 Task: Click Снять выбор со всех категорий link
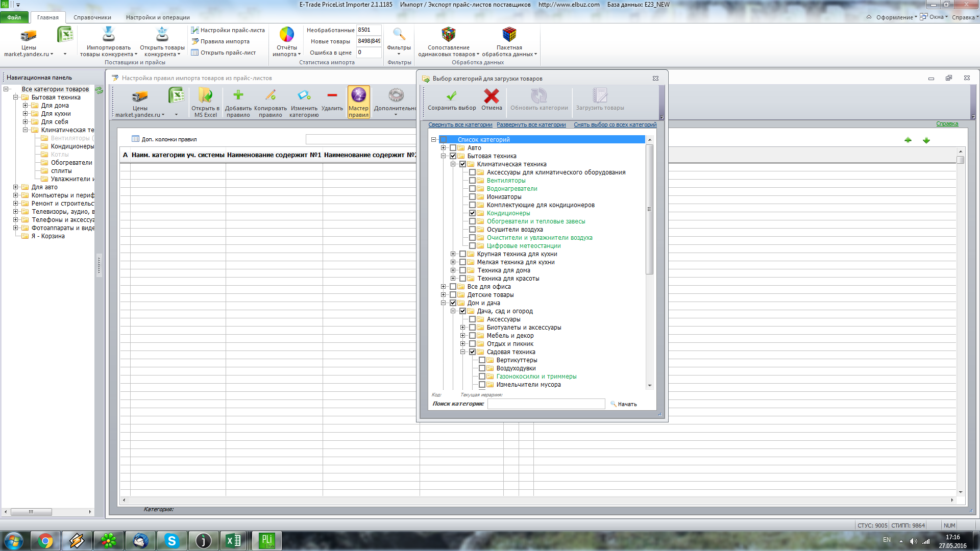coord(615,124)
